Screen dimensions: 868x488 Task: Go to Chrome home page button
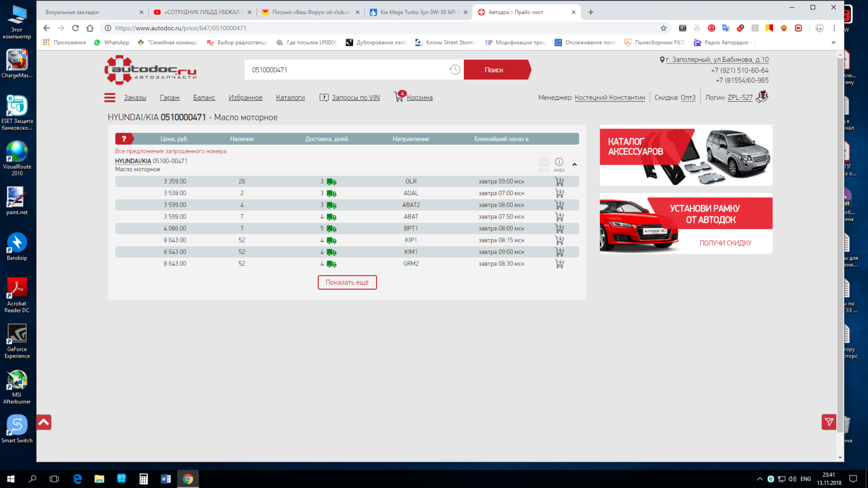pos(90,28)
